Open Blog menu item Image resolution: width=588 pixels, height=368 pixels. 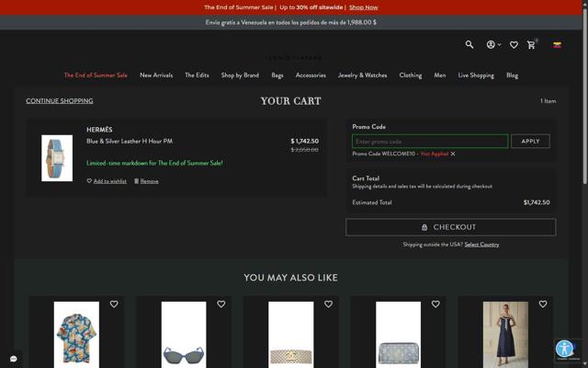click(x=512, y=75)
